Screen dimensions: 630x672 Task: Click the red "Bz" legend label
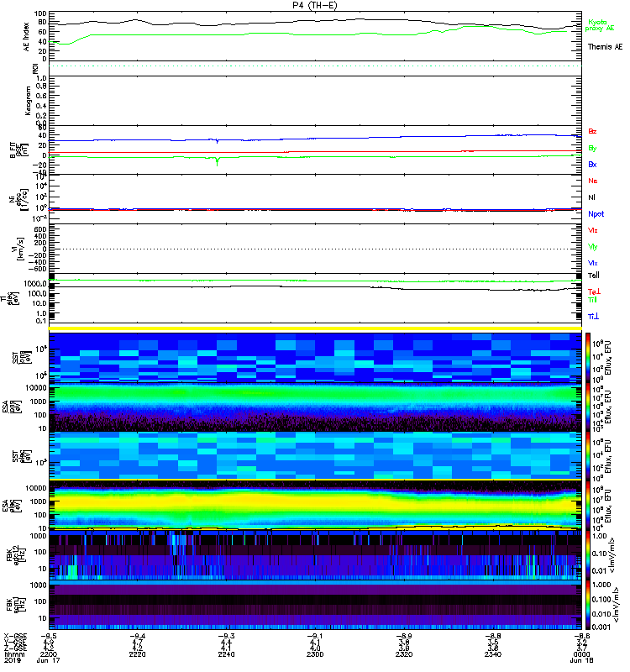592,131
